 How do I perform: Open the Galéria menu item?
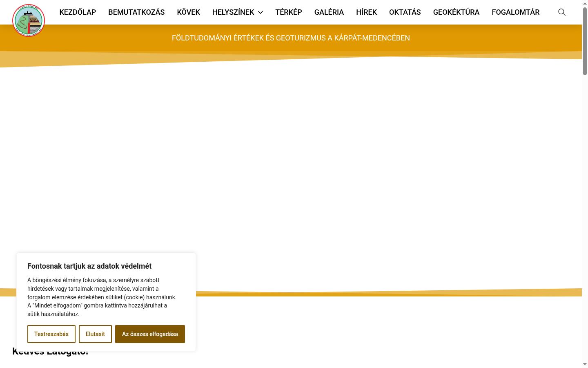pos(329,12)
